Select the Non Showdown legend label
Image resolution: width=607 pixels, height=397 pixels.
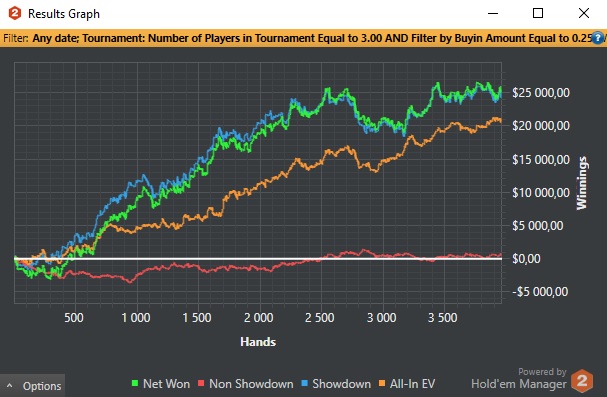click(x=251, y=384)
